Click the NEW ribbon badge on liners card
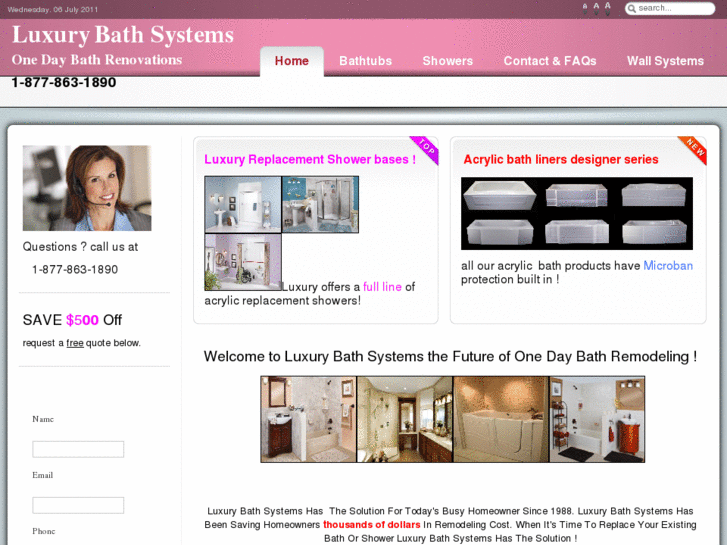This screenshot has width=727, height=545. tap(693, 149)
